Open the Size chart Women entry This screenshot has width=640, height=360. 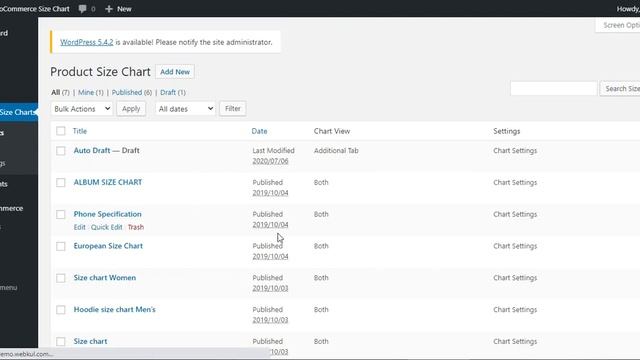coord(105,278)
